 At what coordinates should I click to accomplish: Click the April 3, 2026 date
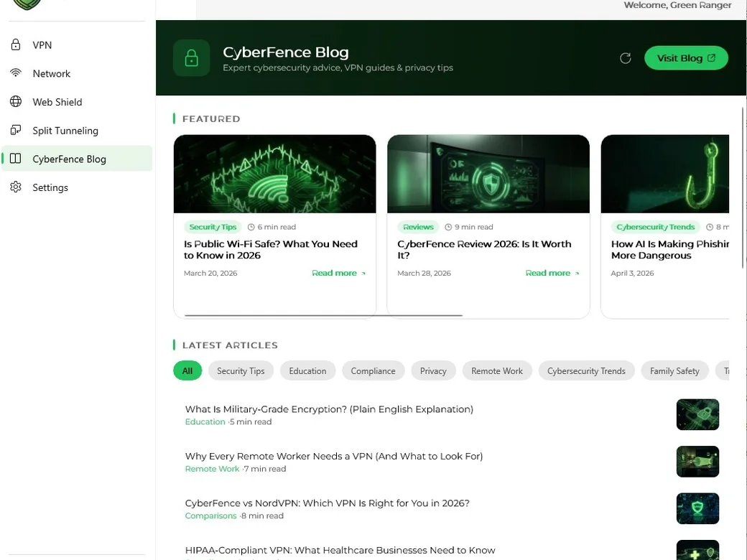click(x=632, y=274)
